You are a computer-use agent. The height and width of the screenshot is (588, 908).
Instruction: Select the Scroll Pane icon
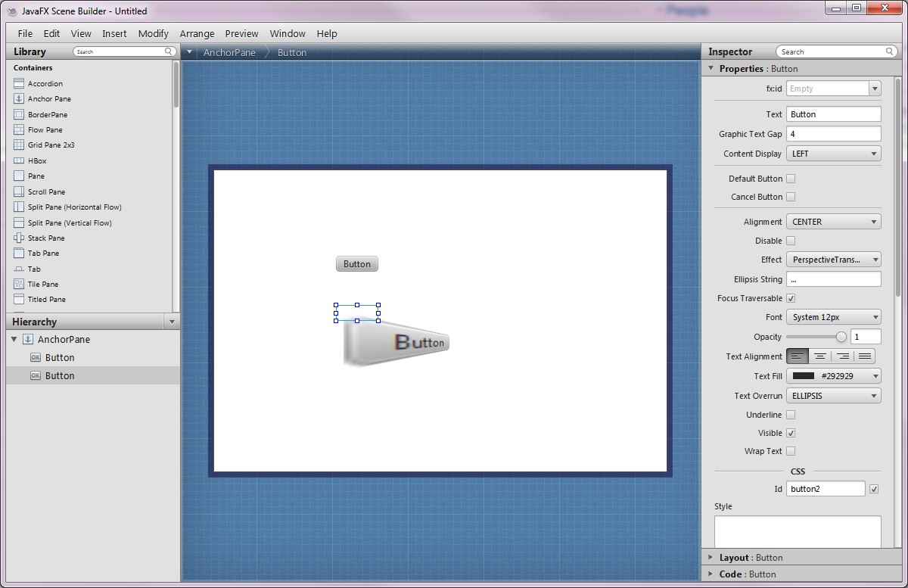pos(20,191)
